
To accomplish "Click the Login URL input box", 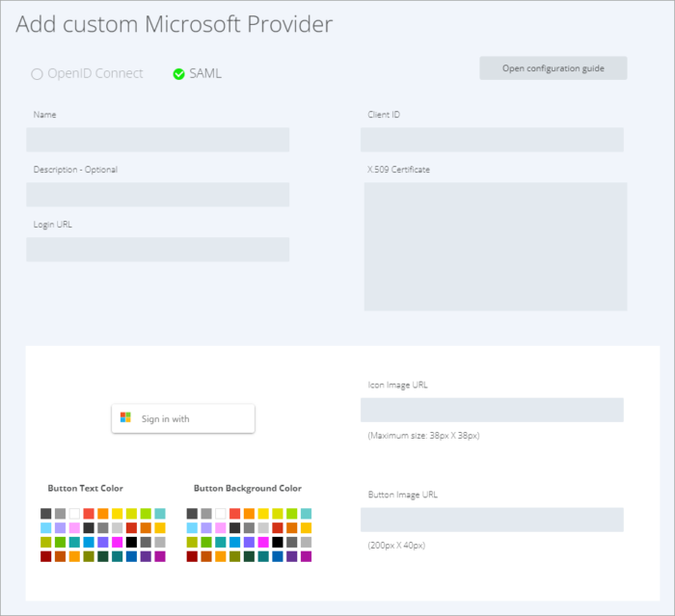I will click(157, 250).
